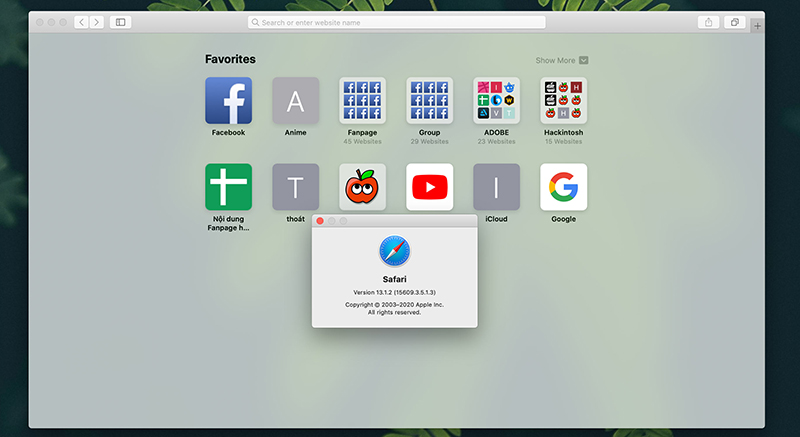Open the Google favorite
The height and width of the screenshot is (437, 800).
(x=563, y=187)
